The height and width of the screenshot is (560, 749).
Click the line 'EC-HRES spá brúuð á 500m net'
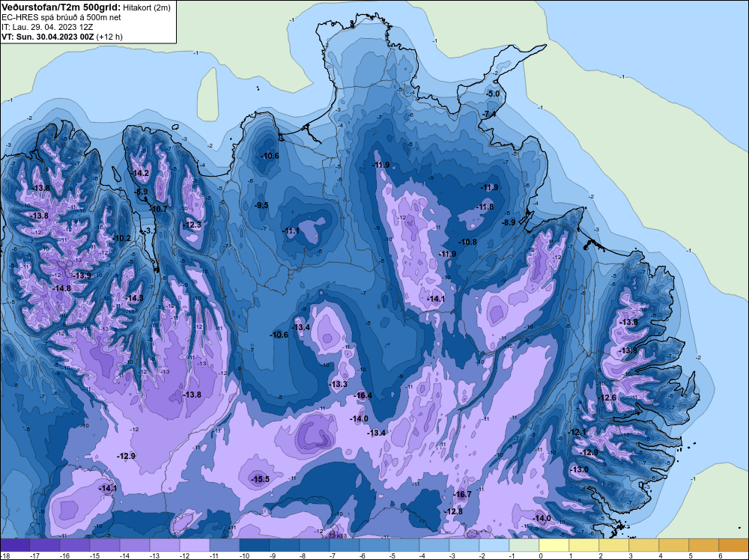61,17
